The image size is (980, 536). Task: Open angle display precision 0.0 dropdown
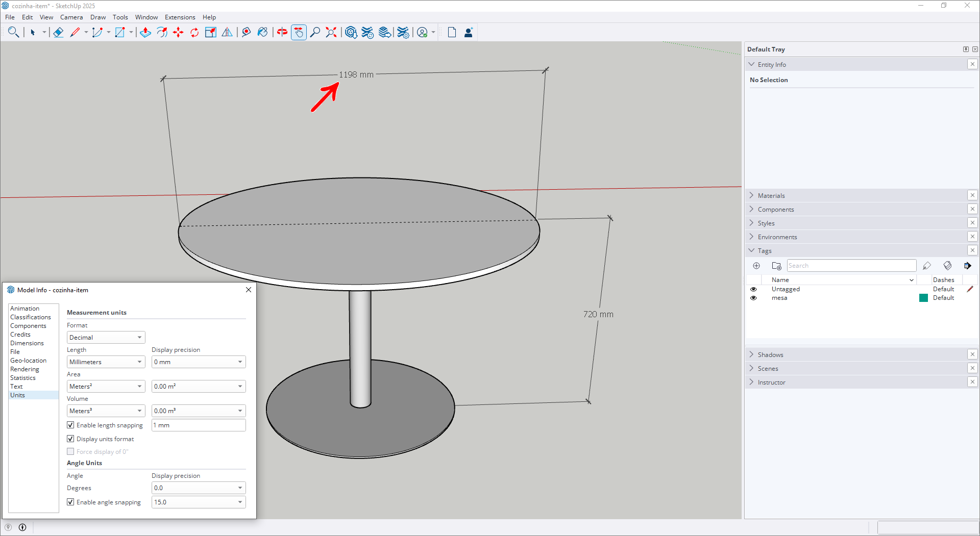199,488
